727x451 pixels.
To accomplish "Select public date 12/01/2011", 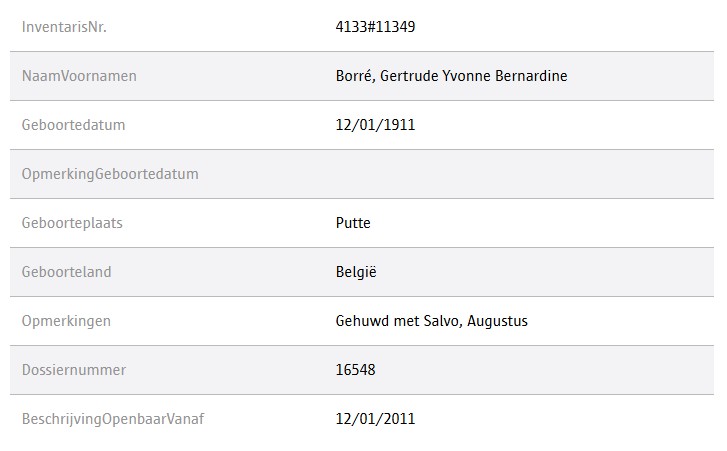I will [x=375, y=419].
